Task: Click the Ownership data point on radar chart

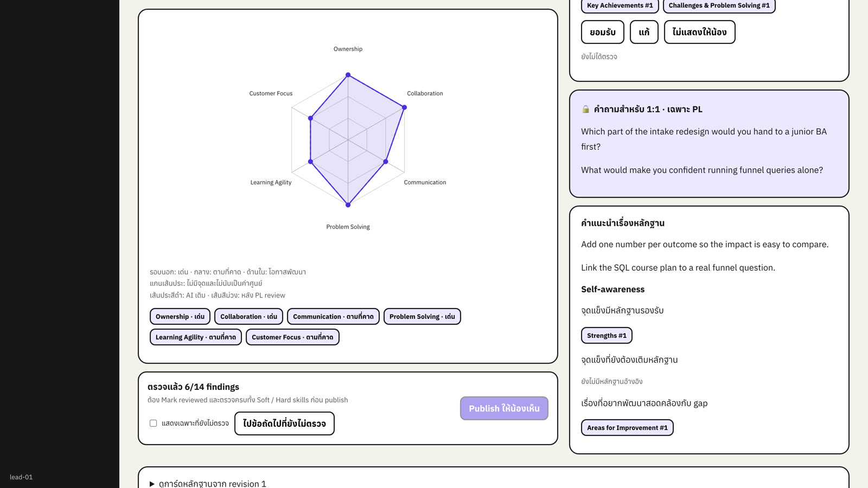Action: click(348, 75)
